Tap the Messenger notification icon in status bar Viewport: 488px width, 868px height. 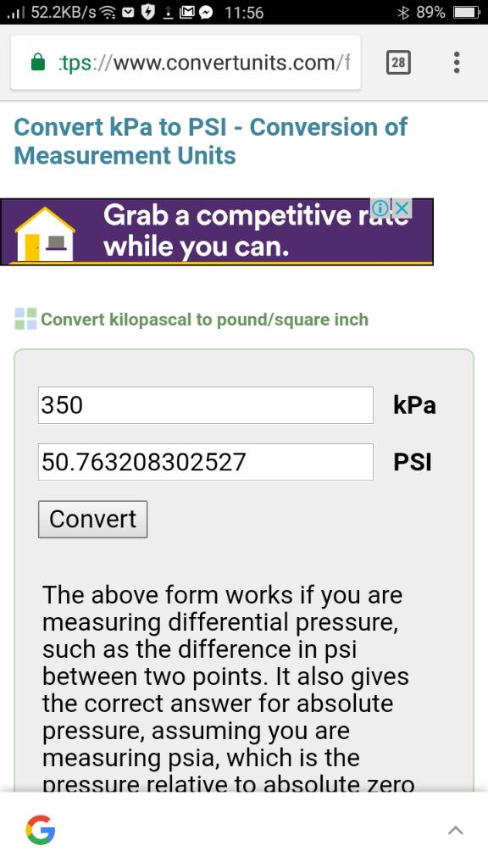tap(207, 12)
